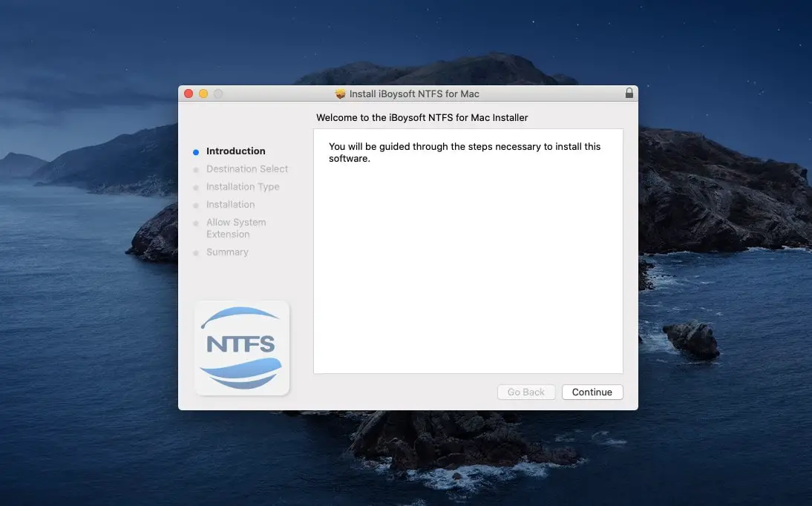The width and height of the screenshot is (812, 506).
Task: Click the blue bullet beside Introduction
Action: click(196, 152)
